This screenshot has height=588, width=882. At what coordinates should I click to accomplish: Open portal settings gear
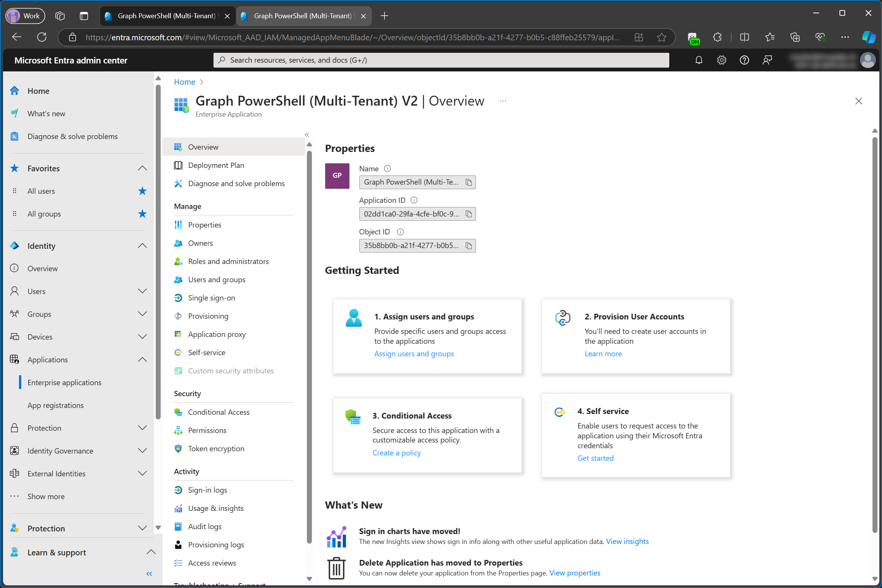click(721, 60)
